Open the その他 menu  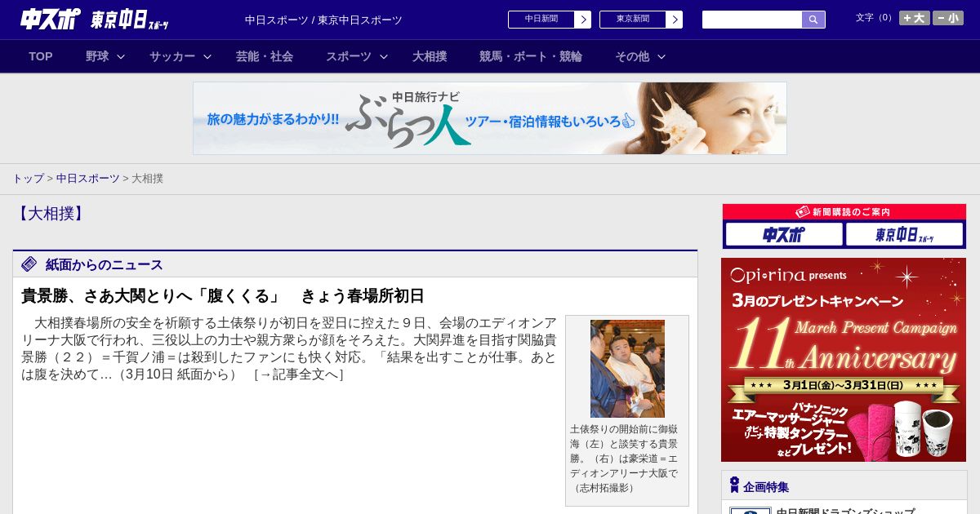click(x=632, y=56)
